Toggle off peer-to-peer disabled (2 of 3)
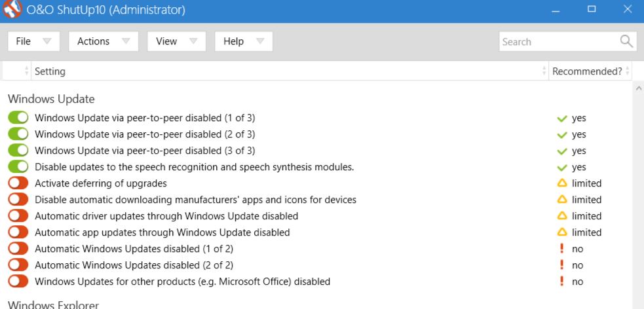The height and width of the screenshot is (309, 644). [x=18, y=134]
